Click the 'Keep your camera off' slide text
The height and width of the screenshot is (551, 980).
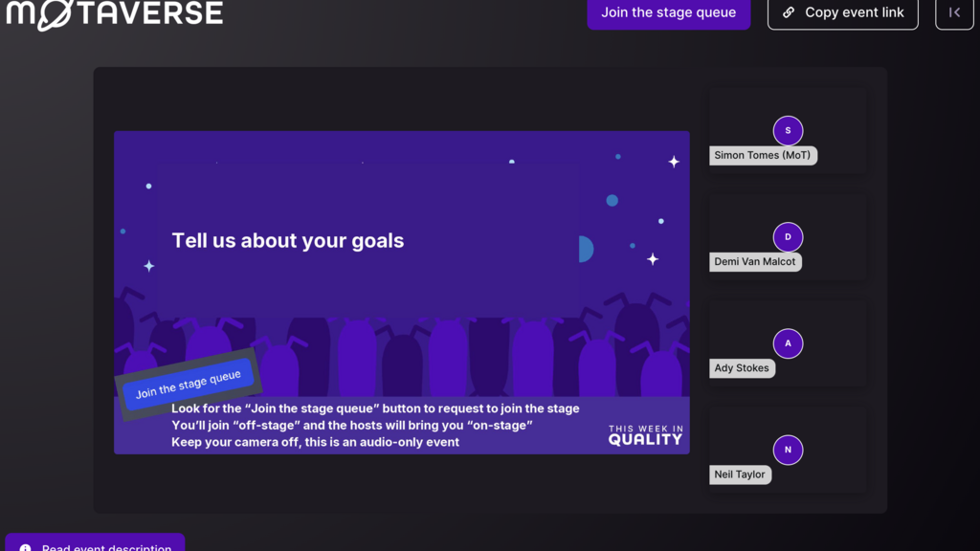tap(315, 442)
